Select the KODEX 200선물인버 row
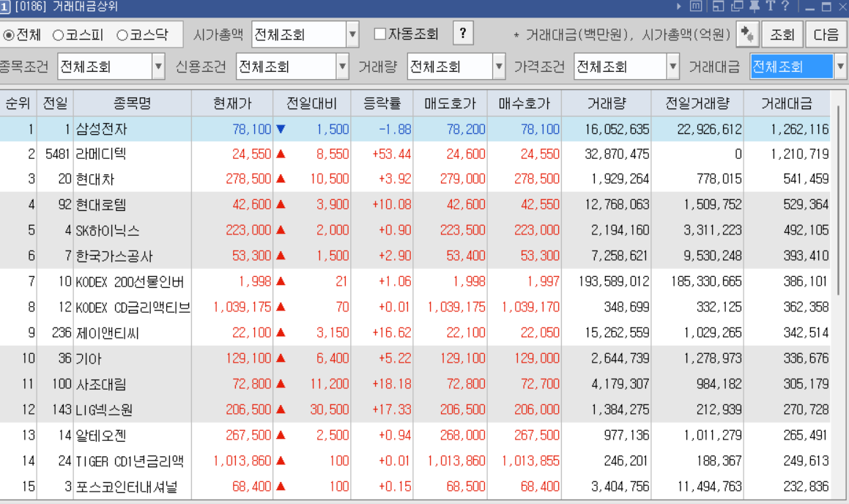Screen dimensions: 849x504 415,281
